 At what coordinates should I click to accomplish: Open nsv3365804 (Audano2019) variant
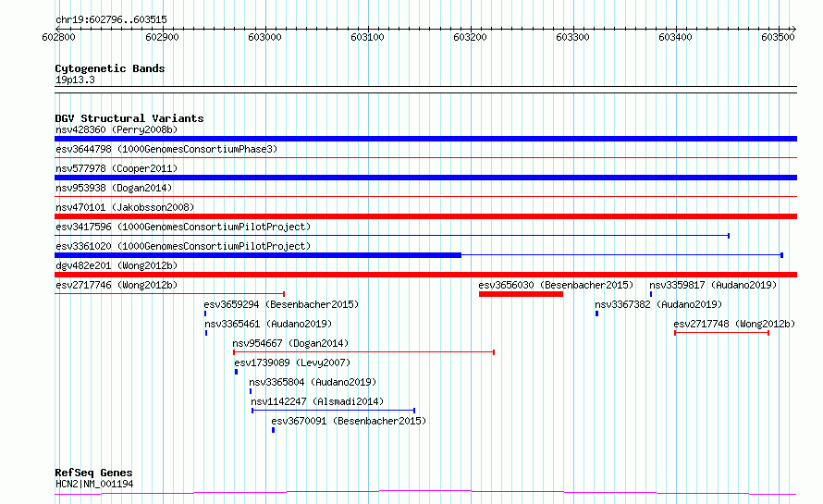(x=313, y=382)
